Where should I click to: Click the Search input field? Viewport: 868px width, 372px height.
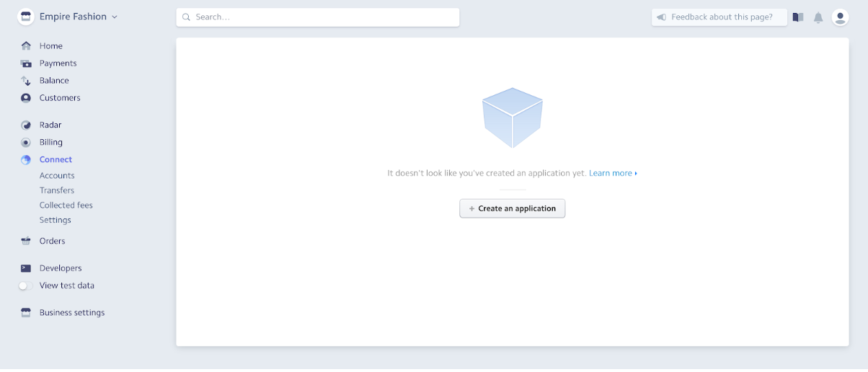[x=318, y=17]
